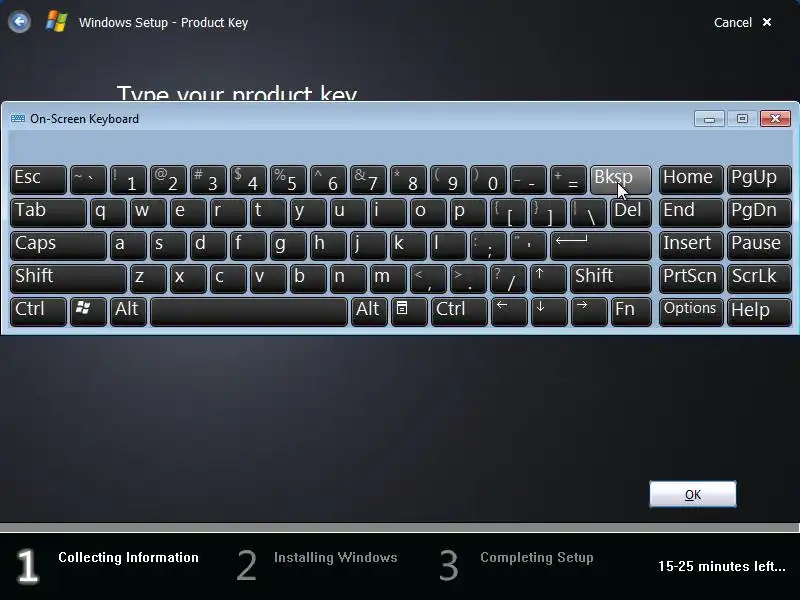Tap the Bksp key
This screenshot has width=800, height=600.
[620, 180]
